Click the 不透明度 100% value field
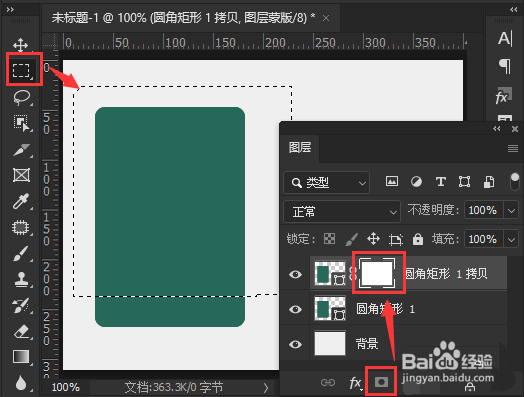 [x=484, y=211]
